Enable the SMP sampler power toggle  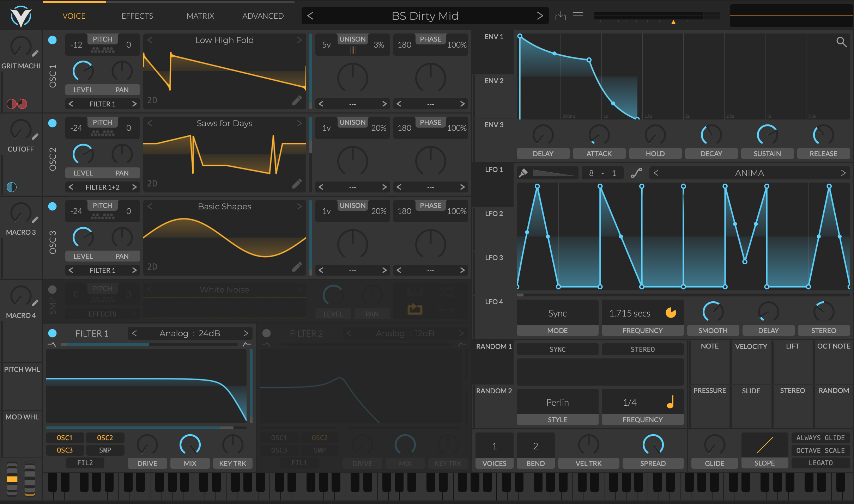52,289
